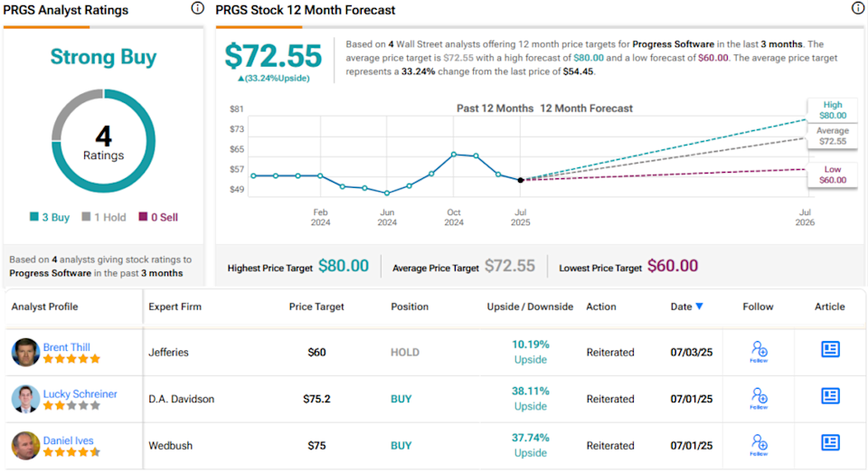Click the Price Target column header
The width and height of the screenshot is (868, 473).
(316, 307)
